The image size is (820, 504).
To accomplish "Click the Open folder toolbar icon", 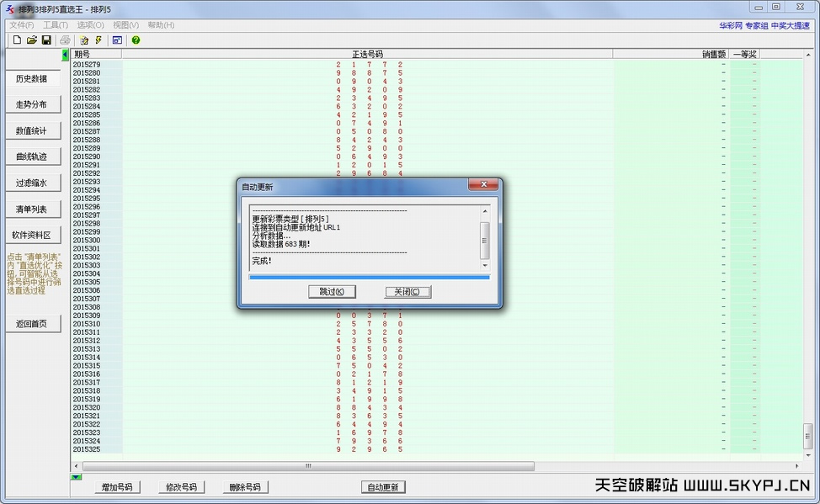I will 32,40.
